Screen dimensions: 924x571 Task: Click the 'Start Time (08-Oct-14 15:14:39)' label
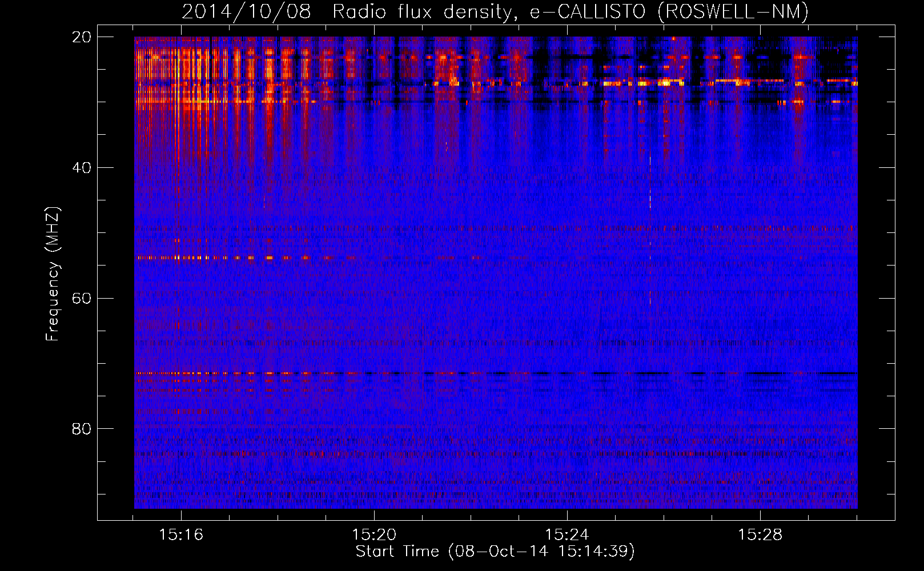495,552
